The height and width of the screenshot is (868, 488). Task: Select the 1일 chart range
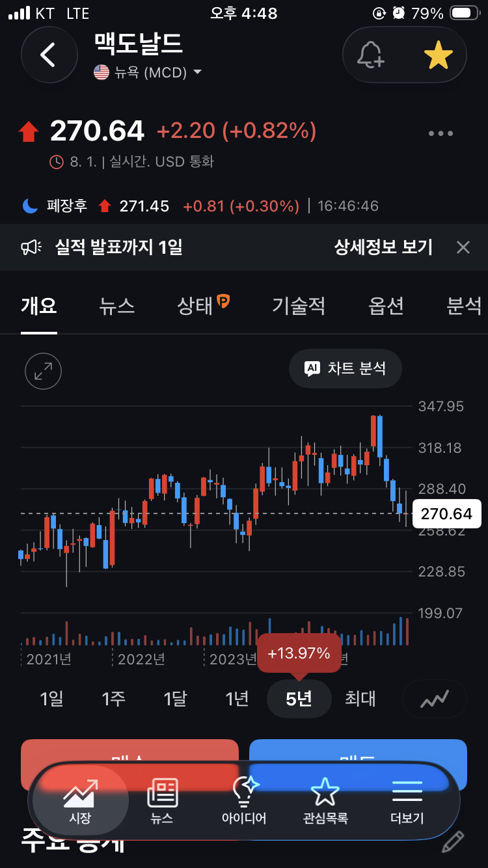click(x=52, y=699)
